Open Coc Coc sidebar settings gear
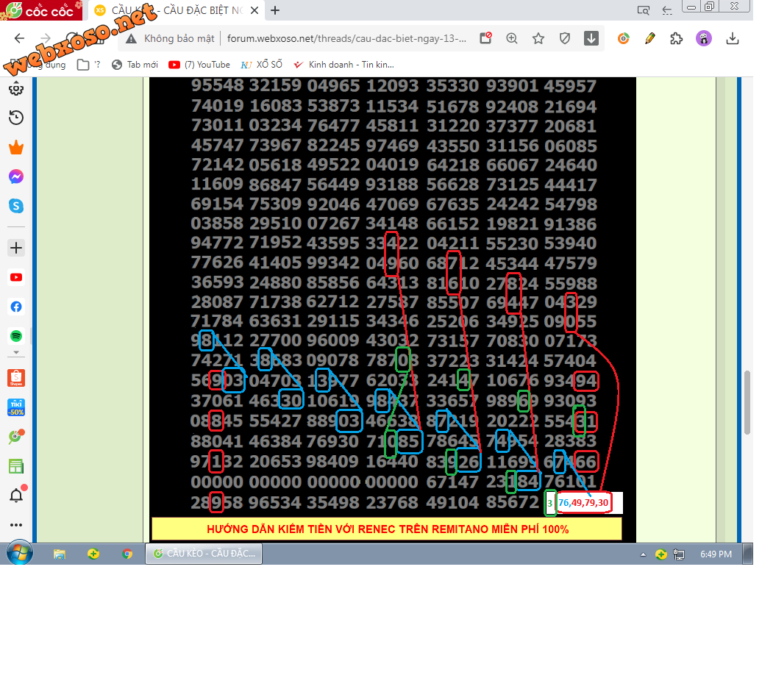Screen dimensions: 762x700 (x=16, y=90)
